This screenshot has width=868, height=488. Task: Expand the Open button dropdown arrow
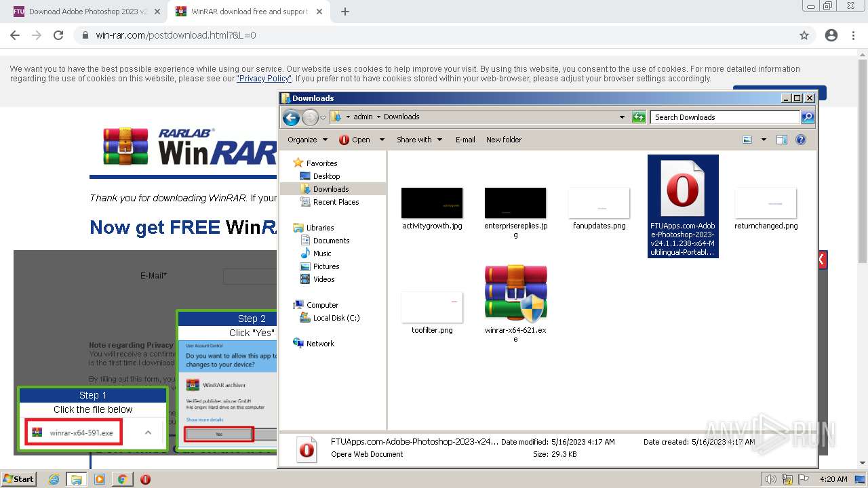[x=382, y=140]
